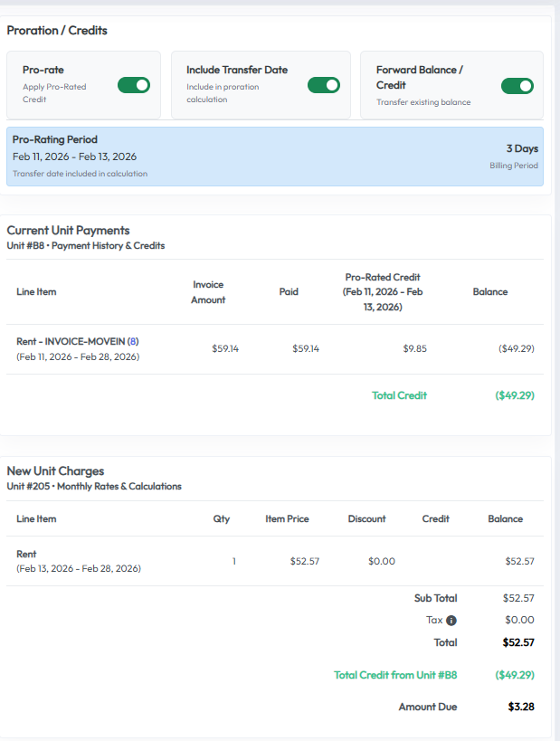Click the Total Credit label in green
This screenshot has height=741, width=560.
click(x=399, y=395)
